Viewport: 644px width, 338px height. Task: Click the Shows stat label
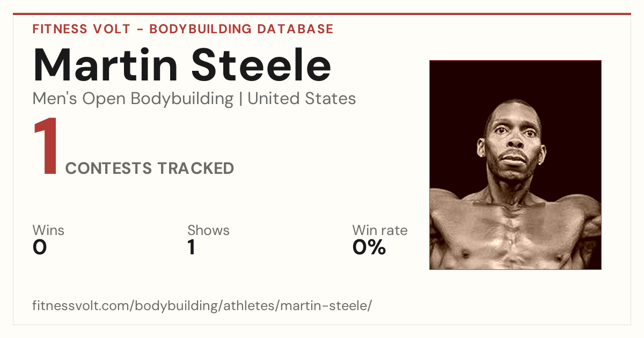point(208,231)
